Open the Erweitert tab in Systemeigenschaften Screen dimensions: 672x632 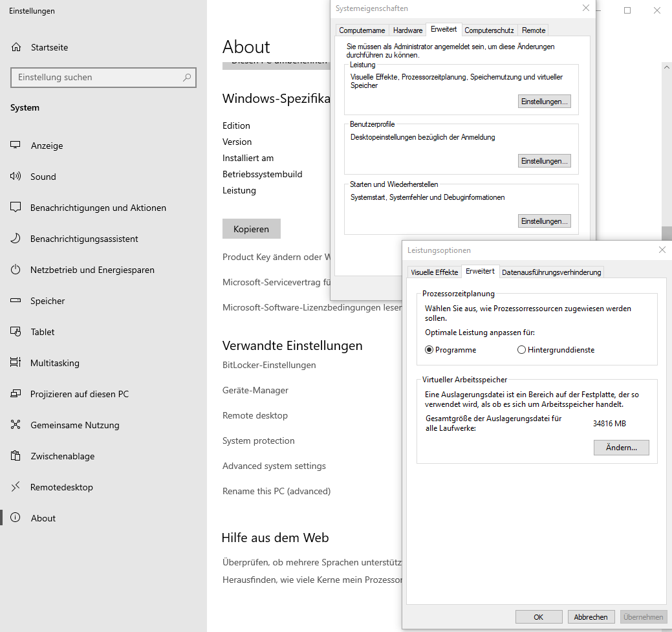444,29
